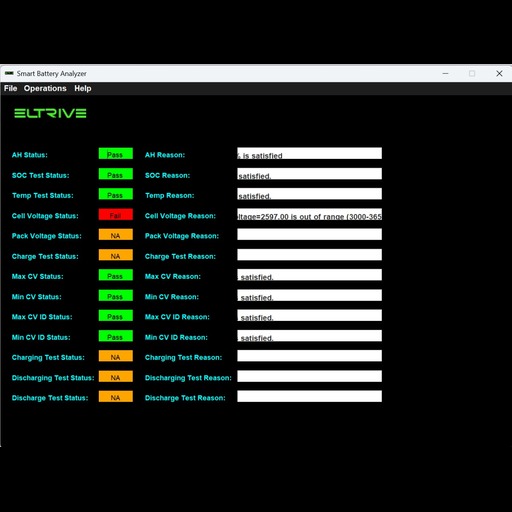This screenshot has width=512, height=512.
Task: Click the Smart Battery Analyzer title bar icon
Action: point(9,73)
